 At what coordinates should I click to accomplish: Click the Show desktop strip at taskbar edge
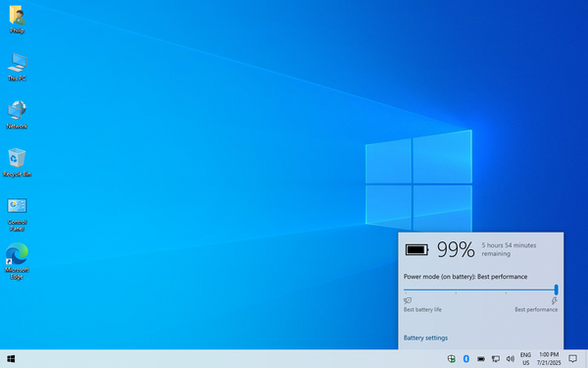(x=586, y=359)
